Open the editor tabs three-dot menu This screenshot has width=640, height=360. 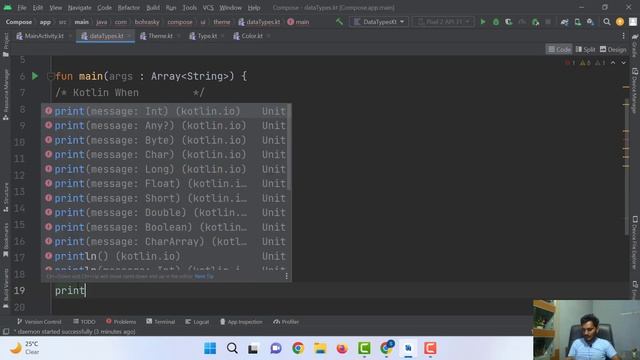tap(623, 36)
